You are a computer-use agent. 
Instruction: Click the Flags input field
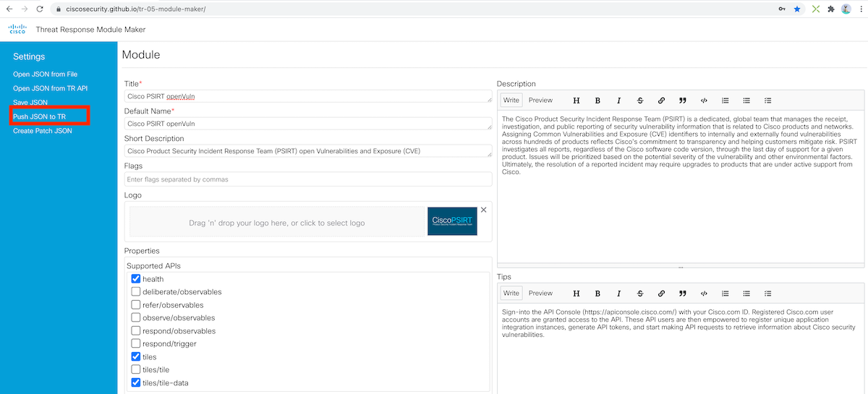tap(308, 179)
